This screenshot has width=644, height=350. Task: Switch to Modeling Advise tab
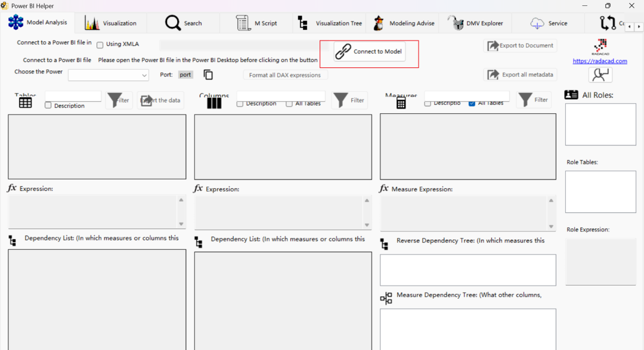(403, 23)
